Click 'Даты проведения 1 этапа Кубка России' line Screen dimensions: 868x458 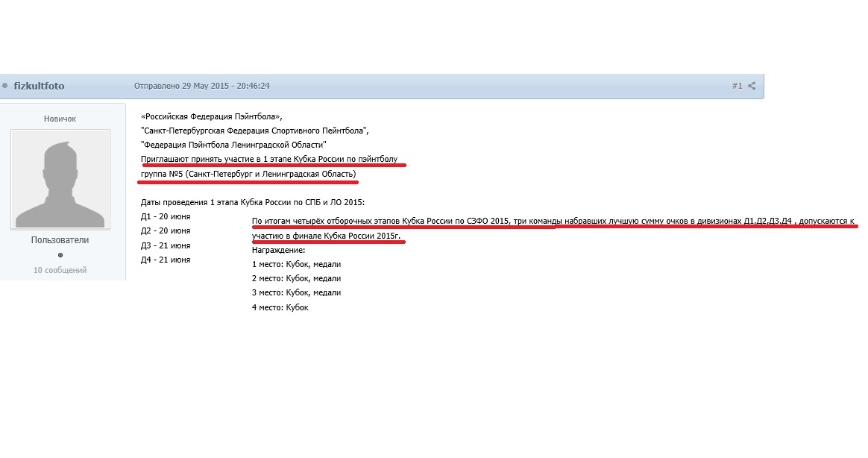pyautogui.click(x=253, y=203)
